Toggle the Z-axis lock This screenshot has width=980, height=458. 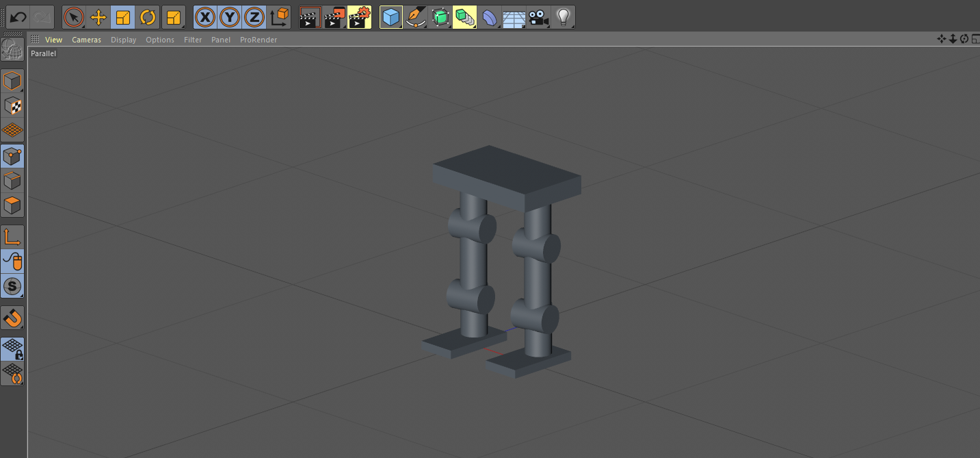tap(254, 16)
